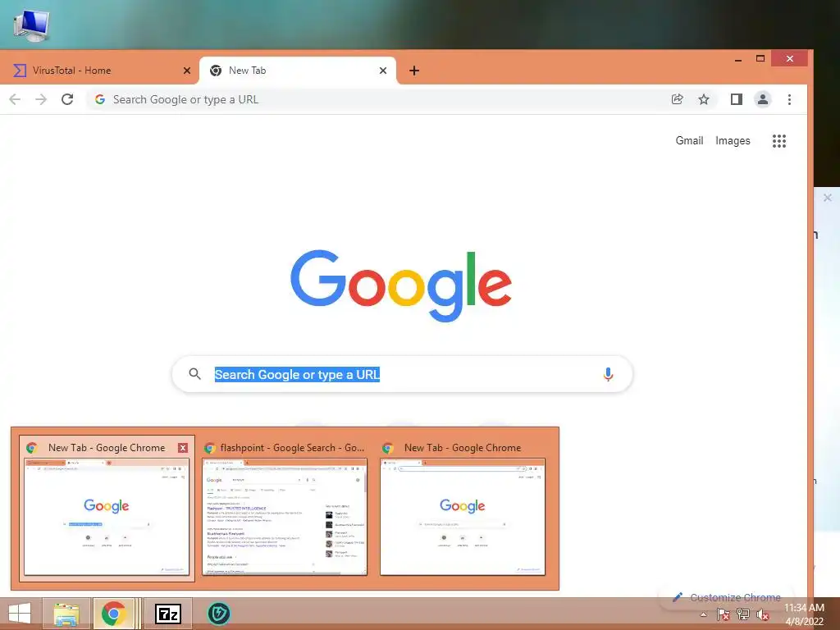Bookmark this tab with the star icon

tap(703, 99)
